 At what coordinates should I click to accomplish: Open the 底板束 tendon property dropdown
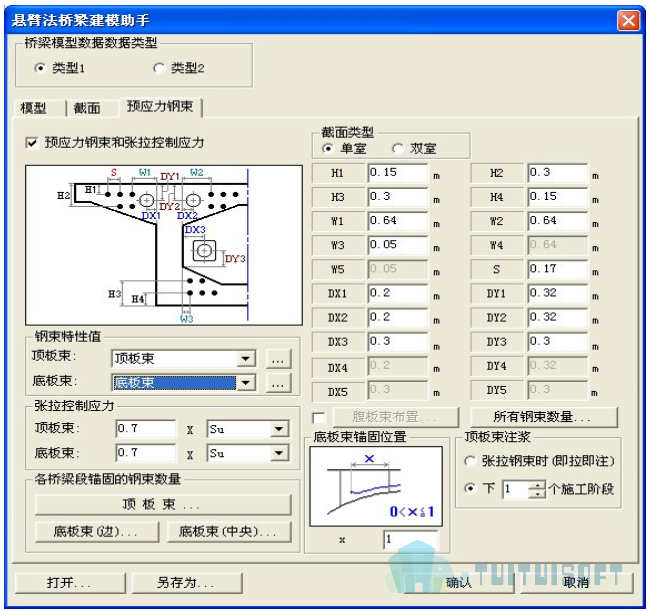245,383
